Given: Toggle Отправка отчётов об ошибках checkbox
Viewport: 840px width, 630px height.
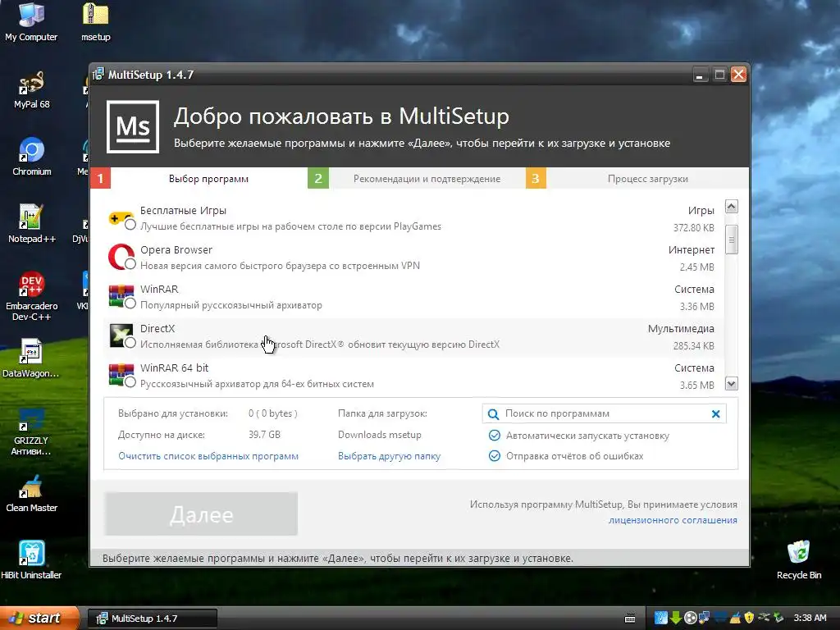Looking at the screenshot, I should click(495, 456).
